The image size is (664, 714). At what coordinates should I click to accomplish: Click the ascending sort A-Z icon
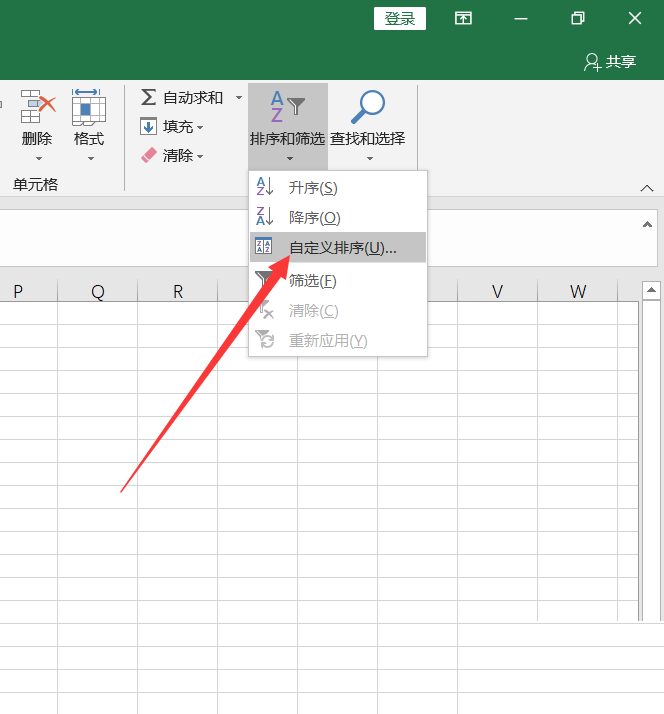pos(265,187)
